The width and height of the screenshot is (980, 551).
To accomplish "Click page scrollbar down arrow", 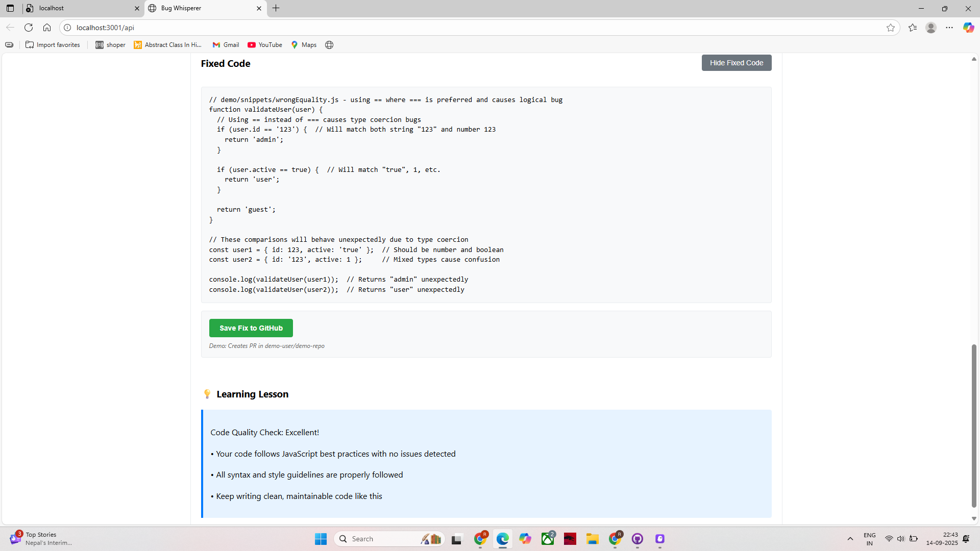I will coord(974,518).
